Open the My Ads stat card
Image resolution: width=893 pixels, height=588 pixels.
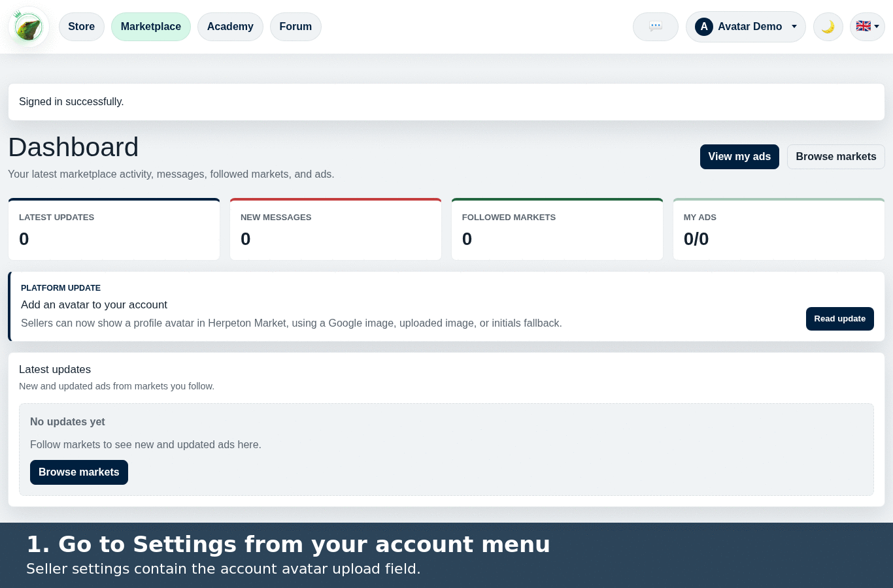point(779,229)
